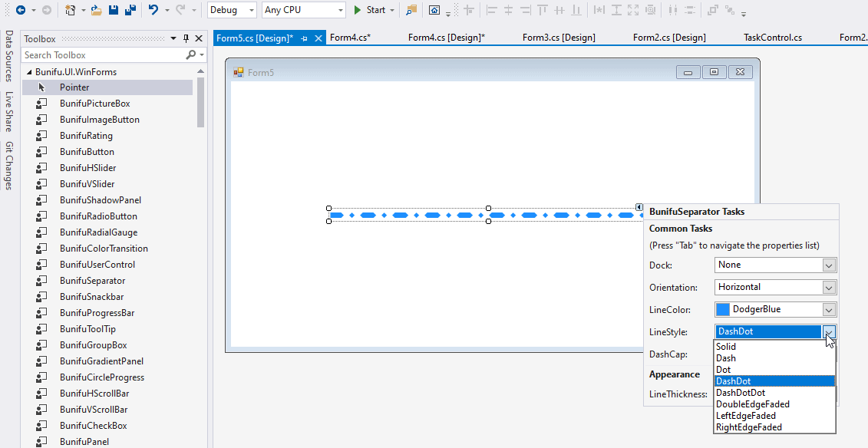Click the DodgerBlue color swatch

pos(722,309)
